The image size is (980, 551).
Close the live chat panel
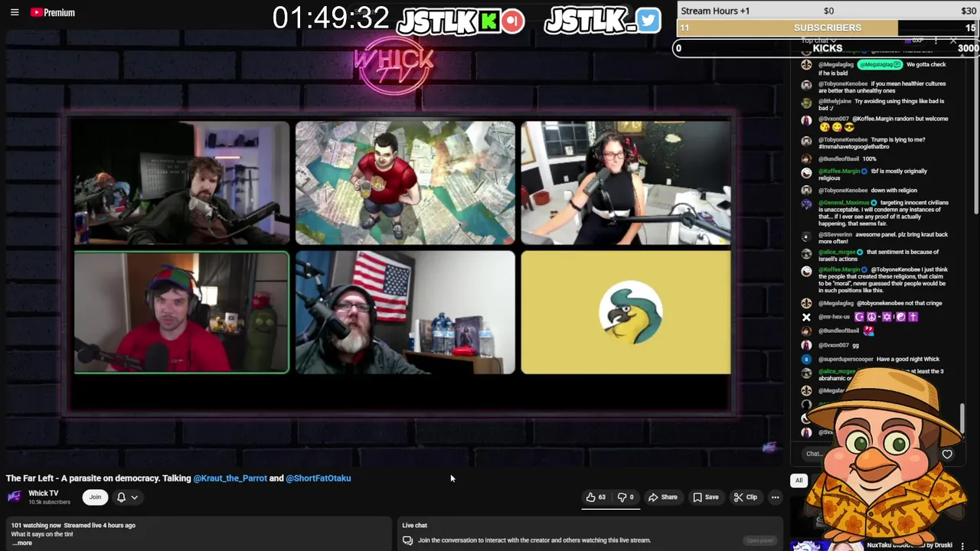[x=953, y=40]
